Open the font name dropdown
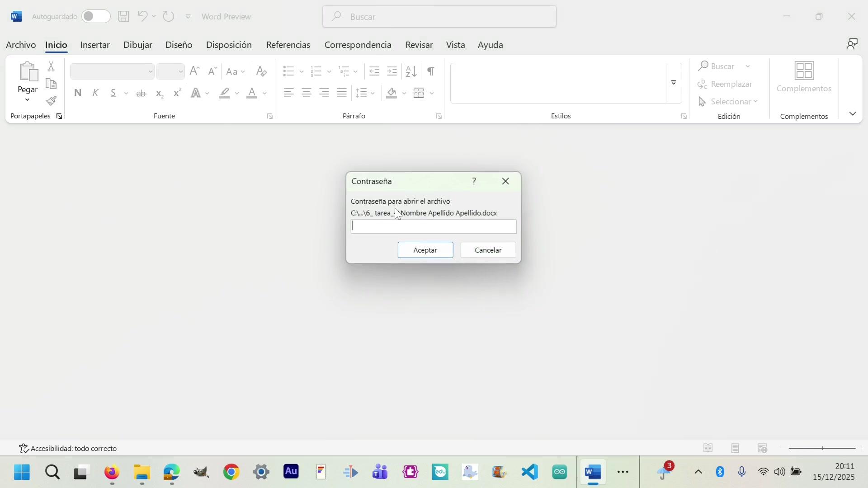Image resolution: width=868 pixels, height=488 pixels. [150, 71]
